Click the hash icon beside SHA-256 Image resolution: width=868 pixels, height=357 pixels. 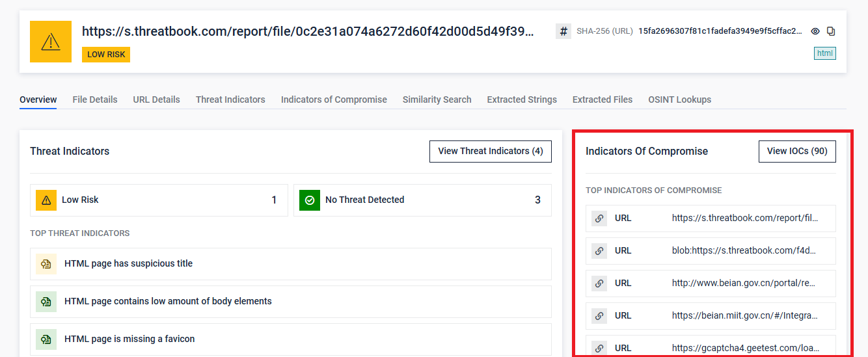click(563, 31)
